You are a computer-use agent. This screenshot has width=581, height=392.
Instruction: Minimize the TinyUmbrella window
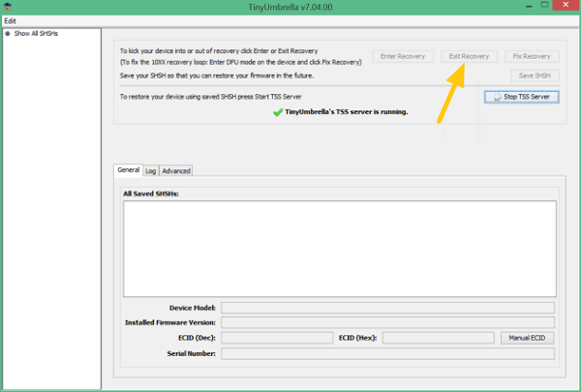pyautogui.click(x=529, y=7)
